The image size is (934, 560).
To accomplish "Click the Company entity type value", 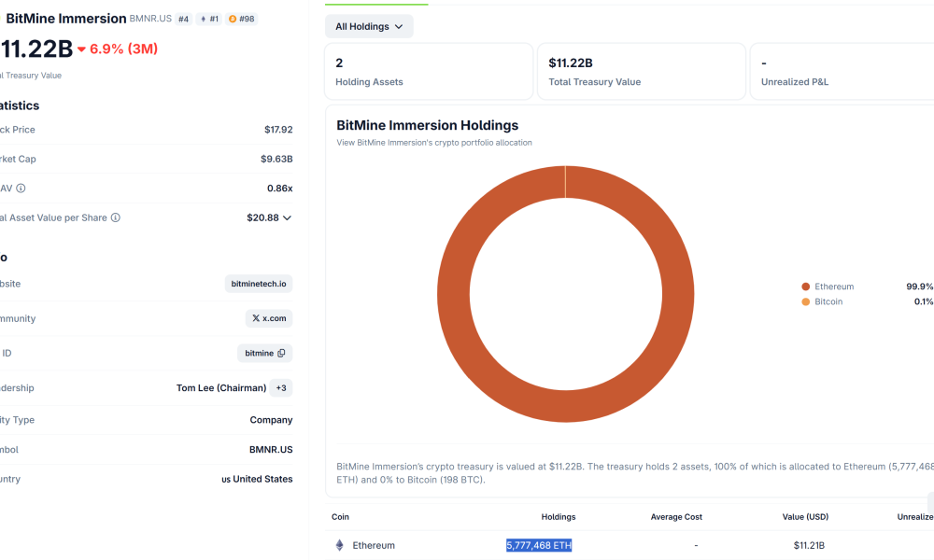I will click(271, 420).
